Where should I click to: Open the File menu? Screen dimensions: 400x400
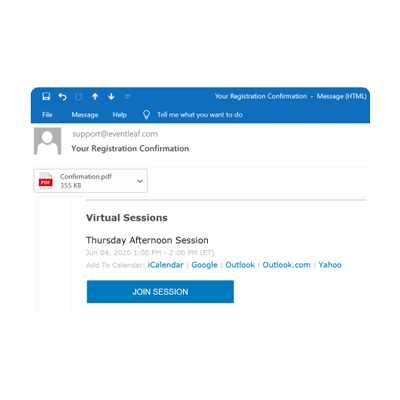coord(47,115)
